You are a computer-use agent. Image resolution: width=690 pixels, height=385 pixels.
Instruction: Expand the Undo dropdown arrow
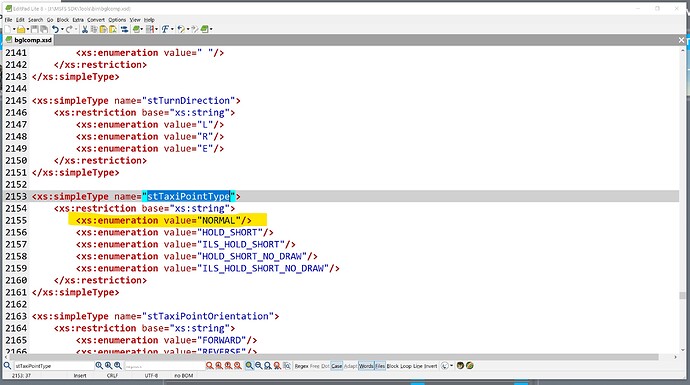click(62, 29)
